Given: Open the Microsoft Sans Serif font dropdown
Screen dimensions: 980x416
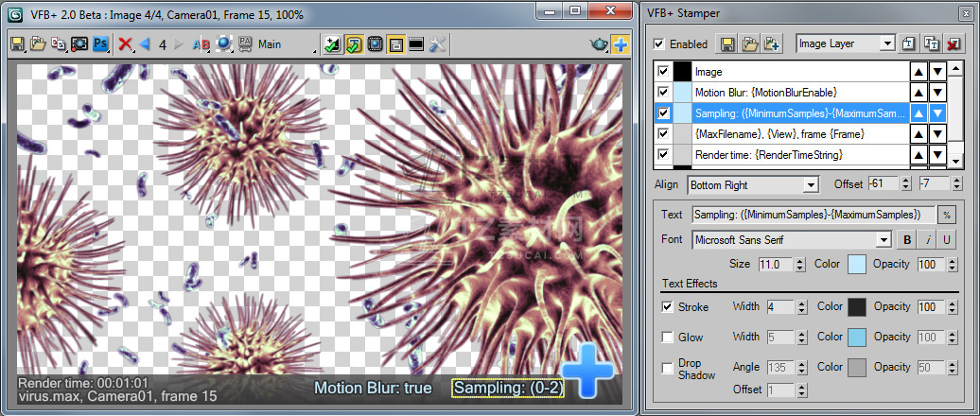Looking at the screenshot, I should (884, 240).
